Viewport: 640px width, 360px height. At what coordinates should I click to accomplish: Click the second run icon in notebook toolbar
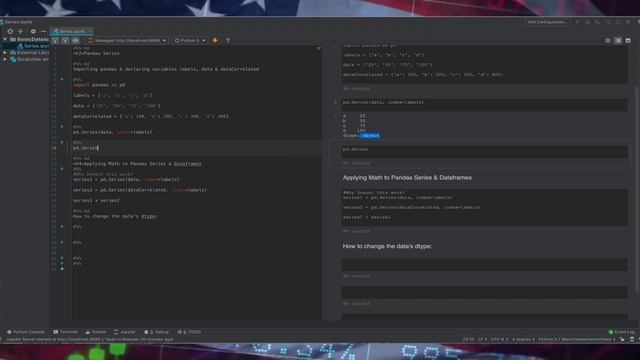[65, 40]
